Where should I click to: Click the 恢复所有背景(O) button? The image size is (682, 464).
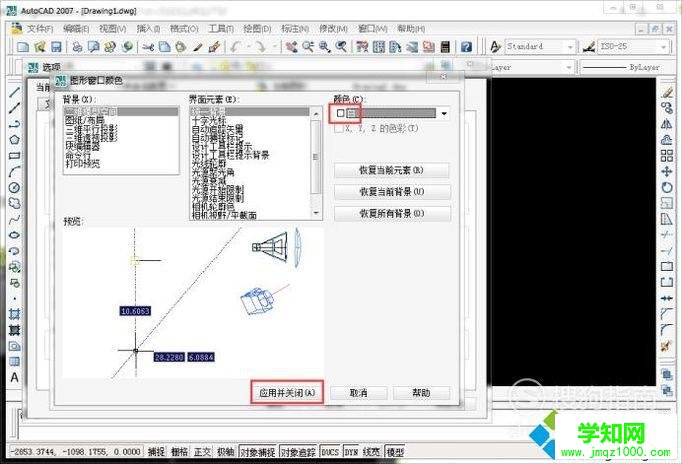[x=391, y=214]
